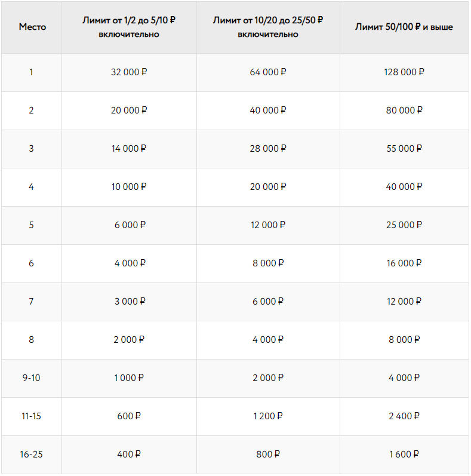Select the "Лимит 50/100 ₽ и выше" header
Screen dimensions: 471x476
point(404,27)
